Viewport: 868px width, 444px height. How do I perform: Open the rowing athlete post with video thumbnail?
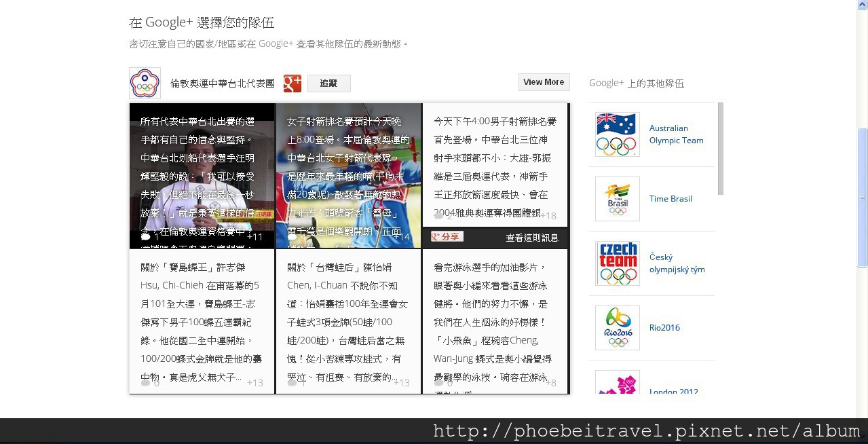202,176
